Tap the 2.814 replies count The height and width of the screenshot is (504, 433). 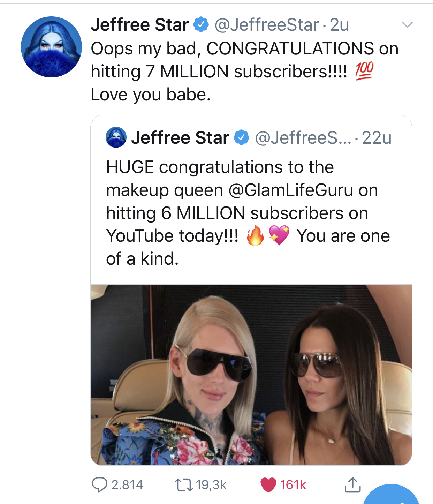click(127, 484)
